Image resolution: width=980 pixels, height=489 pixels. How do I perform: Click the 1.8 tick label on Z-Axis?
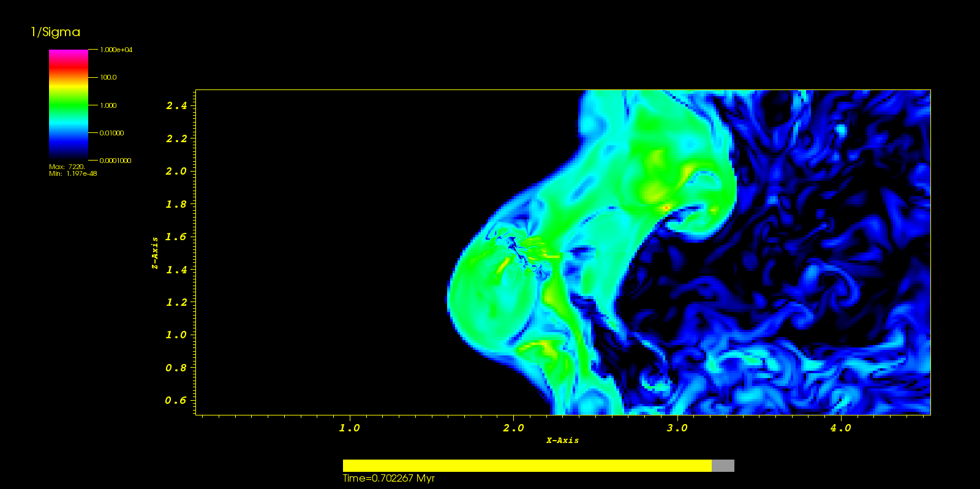coord(176,205)
